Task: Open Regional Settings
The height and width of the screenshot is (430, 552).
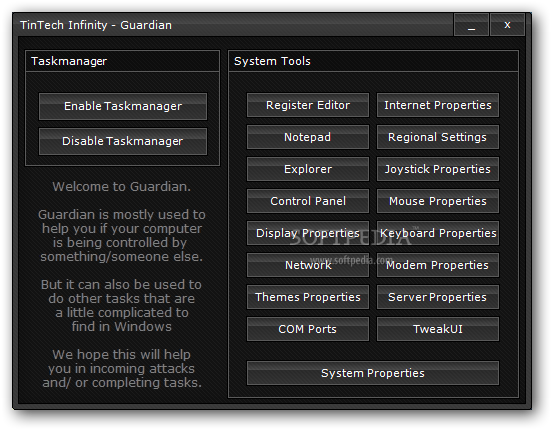Action: (x=438, y=137)
